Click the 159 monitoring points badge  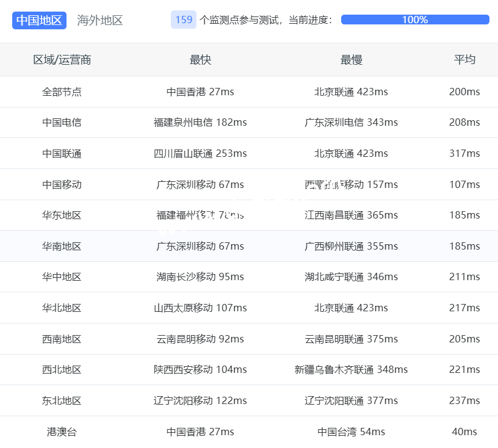pos(184,20)
